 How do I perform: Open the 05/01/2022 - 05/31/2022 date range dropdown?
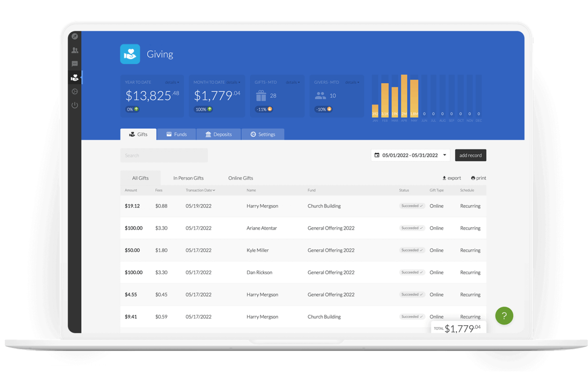(410, 155)
